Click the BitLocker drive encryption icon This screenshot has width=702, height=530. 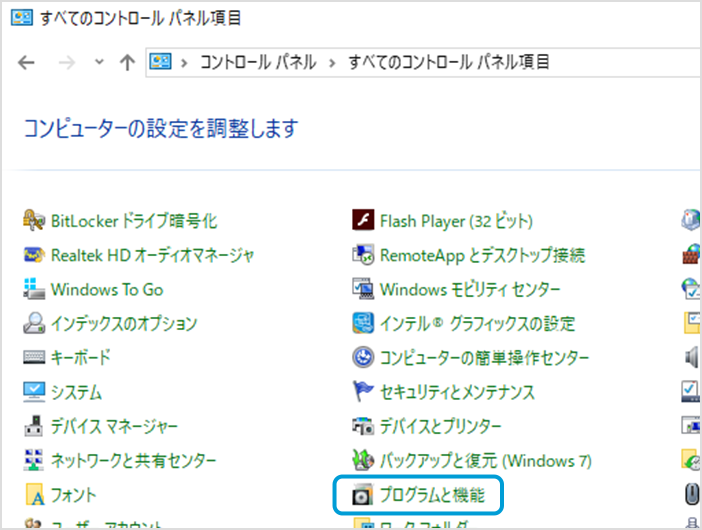pyautogui.click(x=34, y=221)
